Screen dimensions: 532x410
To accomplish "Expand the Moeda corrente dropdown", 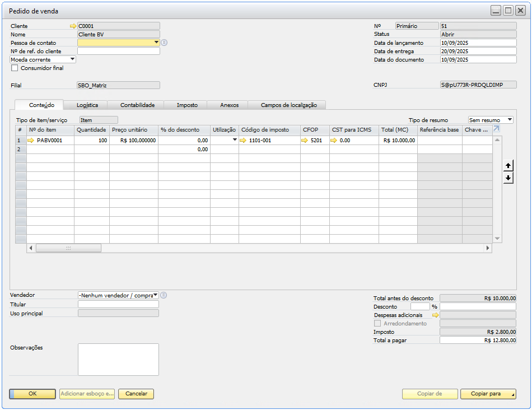I will 72,59.
